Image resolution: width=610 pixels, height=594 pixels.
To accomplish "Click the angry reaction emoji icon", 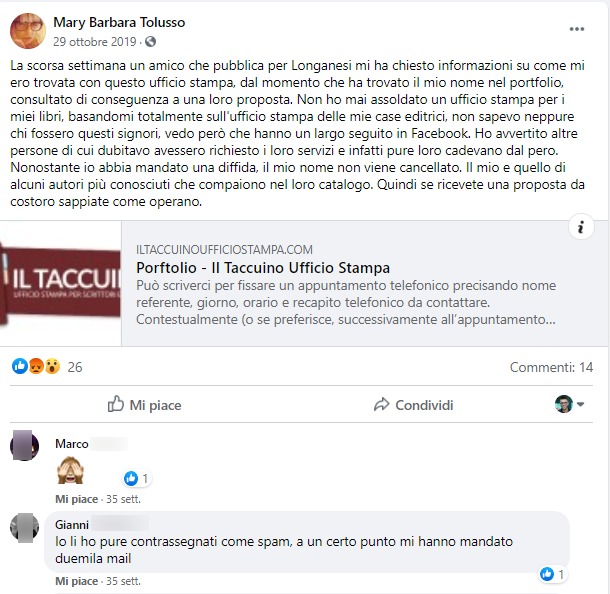I will point(36,366).
